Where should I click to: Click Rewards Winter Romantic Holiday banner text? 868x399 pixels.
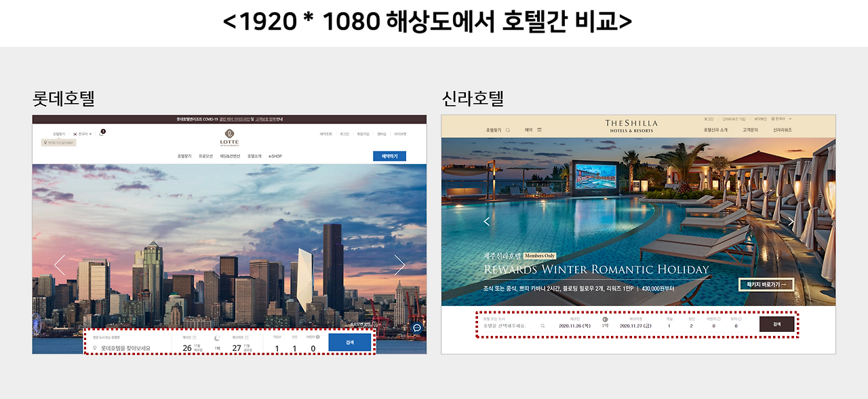point(596,269)
